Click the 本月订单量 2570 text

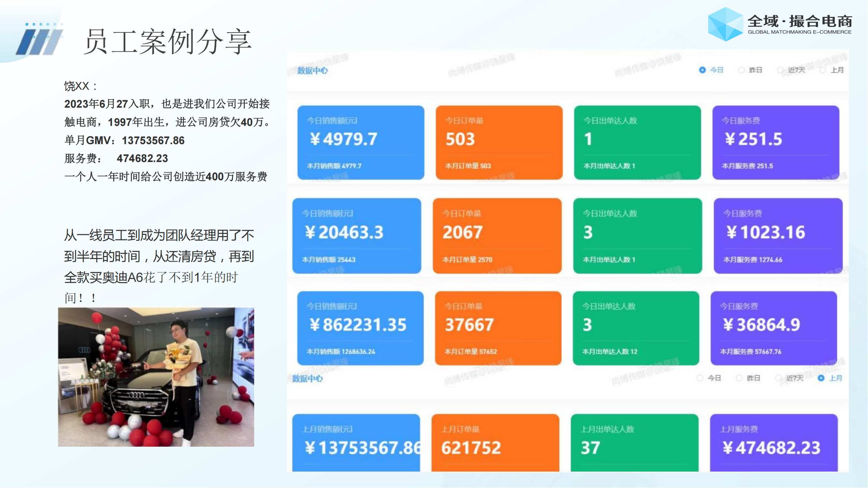(467, 260)
